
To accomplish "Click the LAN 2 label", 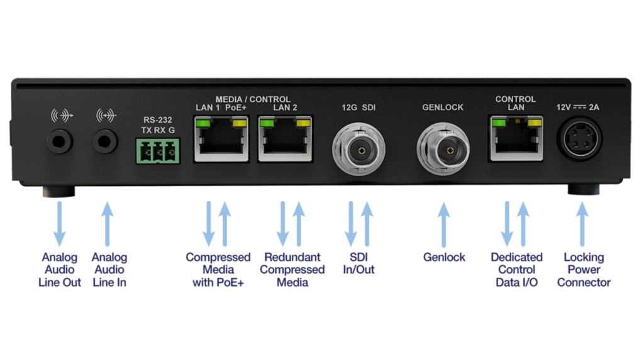I will tap(285, 107).
